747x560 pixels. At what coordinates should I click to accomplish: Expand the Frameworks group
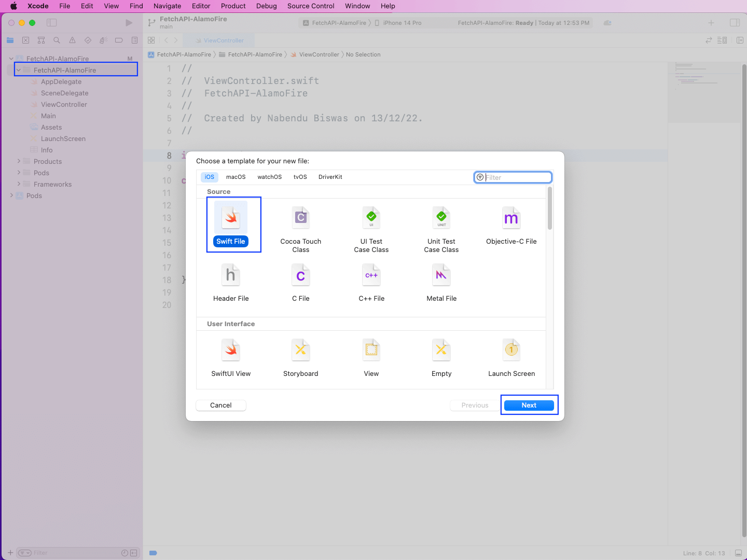(19, 184)
